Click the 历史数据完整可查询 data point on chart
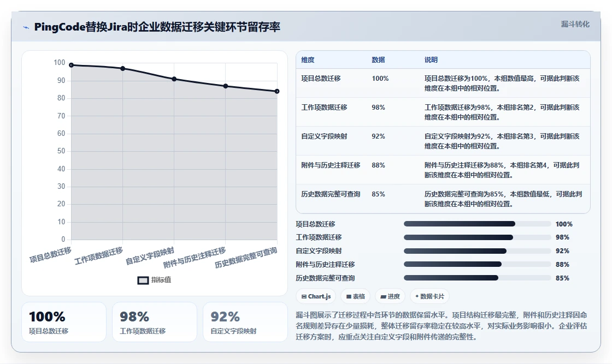Viewport: 612px width, 364px height. [277, 91]
